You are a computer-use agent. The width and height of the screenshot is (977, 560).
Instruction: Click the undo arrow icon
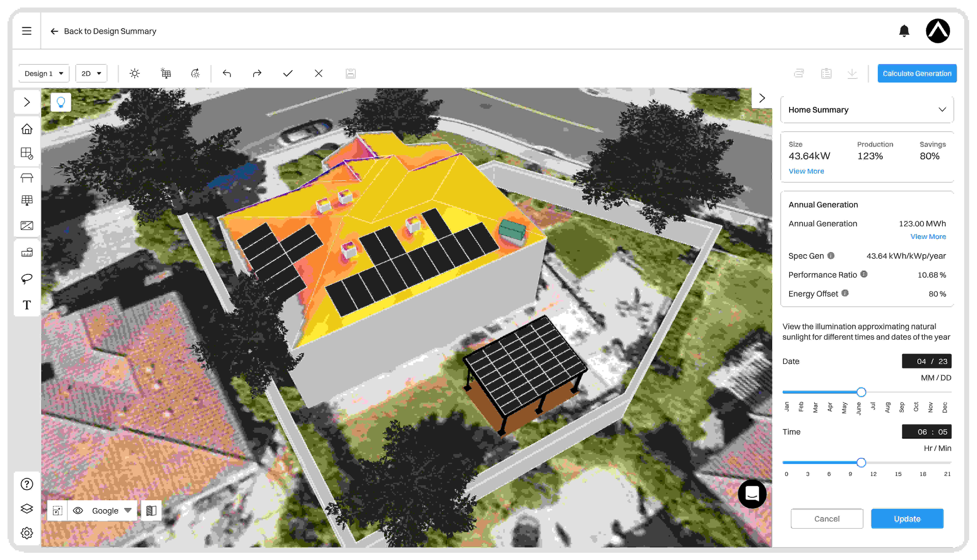[x=227, y=73]
